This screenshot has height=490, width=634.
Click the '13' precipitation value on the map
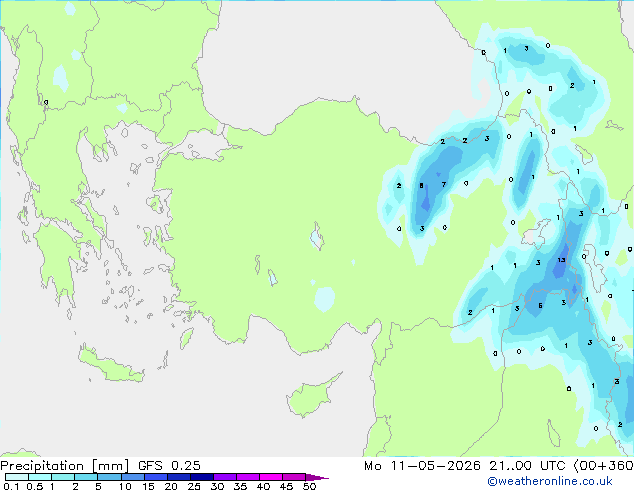coord(561,260)
